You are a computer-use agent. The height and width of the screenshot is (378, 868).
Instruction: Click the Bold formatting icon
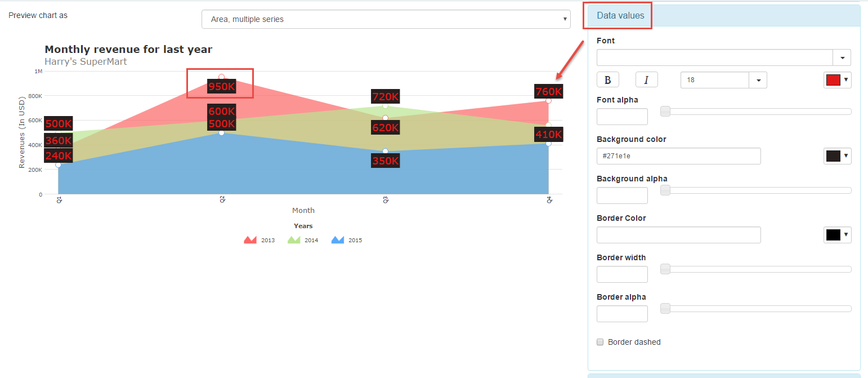[607, 79]
